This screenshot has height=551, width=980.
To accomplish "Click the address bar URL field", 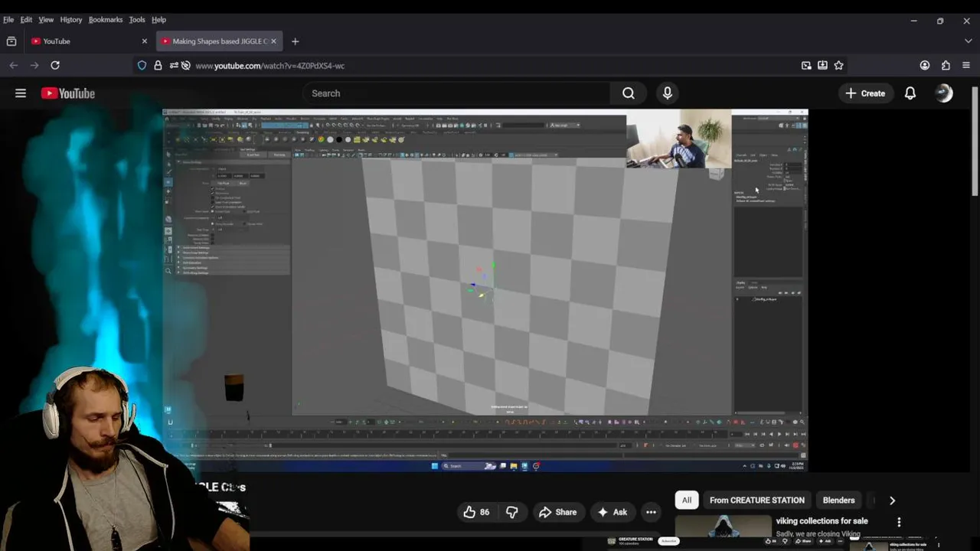I will (x=490, y=66).
